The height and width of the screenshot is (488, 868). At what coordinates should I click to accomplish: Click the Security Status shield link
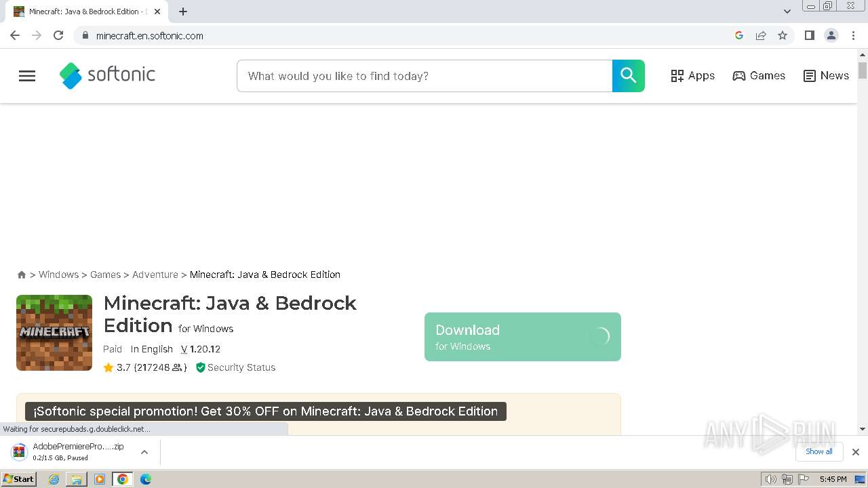[x=235, y=367]
